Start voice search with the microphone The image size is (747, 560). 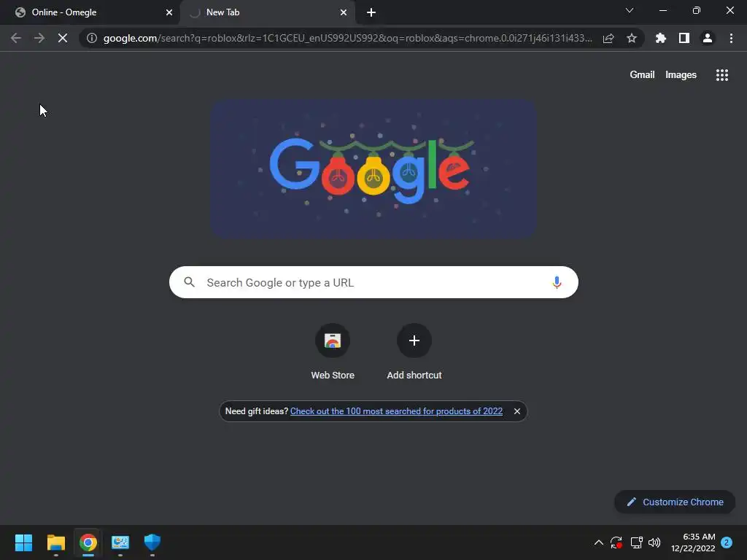click(x=557, y=282)
